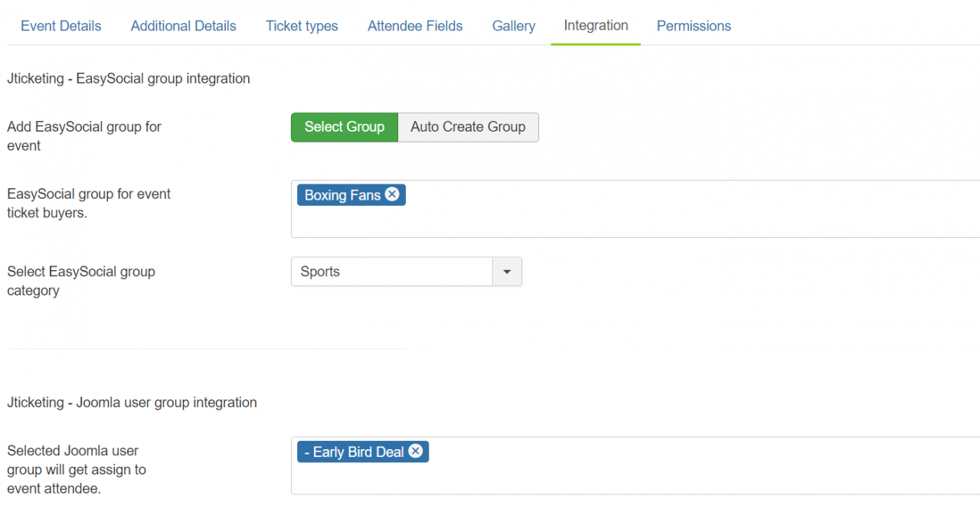Screen dimensions: 980x515
Task: View the Gallery tab
Action: [x=514, y=26]
